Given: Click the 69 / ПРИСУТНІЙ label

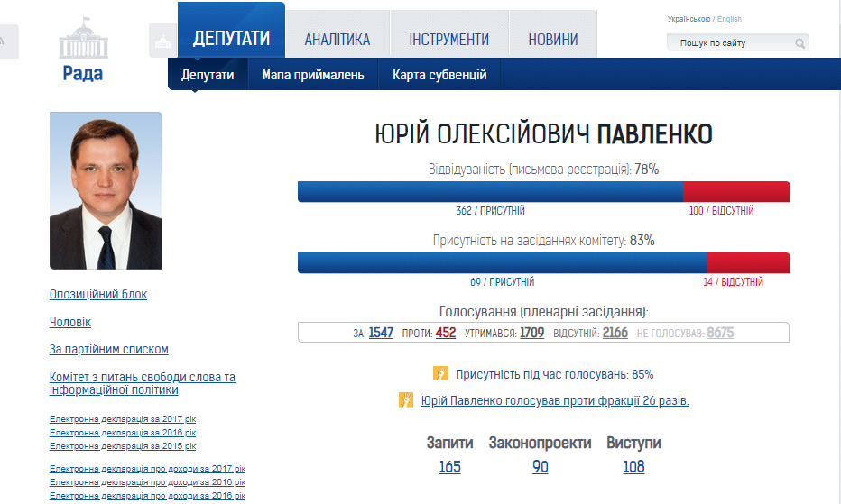Looking at the screenshot, I should 502,282.
